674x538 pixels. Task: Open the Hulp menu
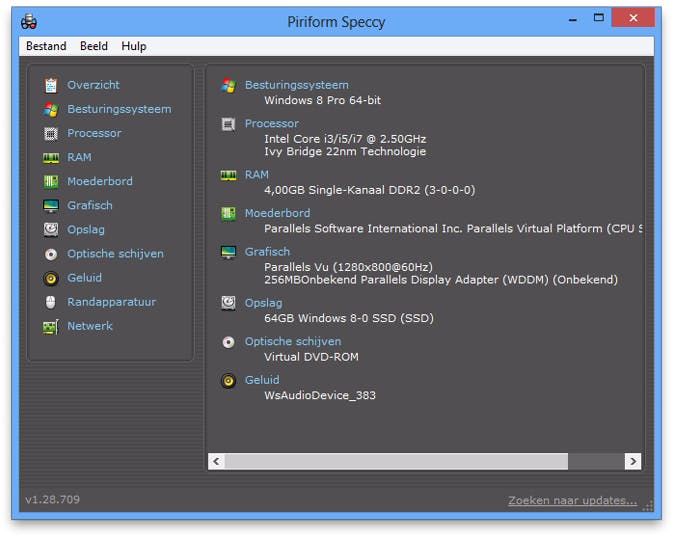[x=134, y=46]
